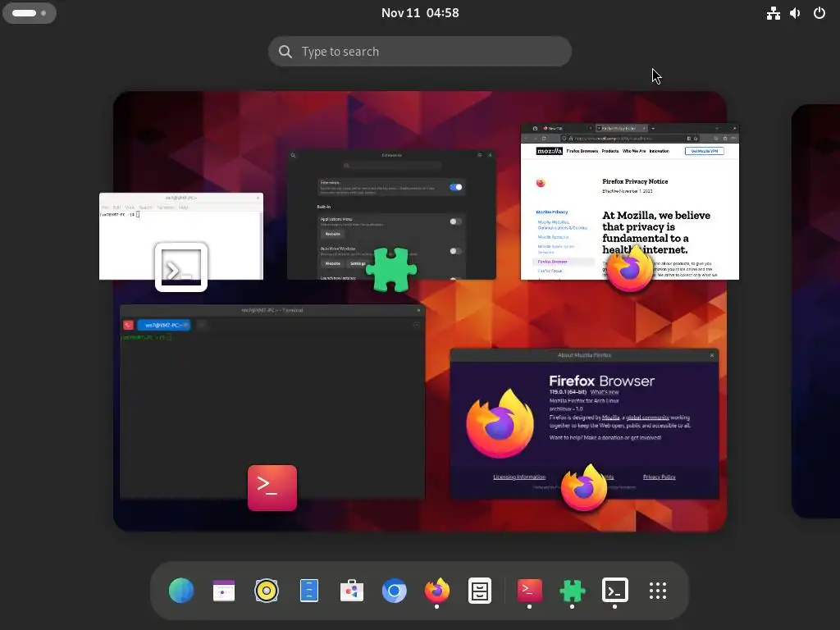Open the network status icon in the top bar

pyautogui.click(x=773, y=13)
